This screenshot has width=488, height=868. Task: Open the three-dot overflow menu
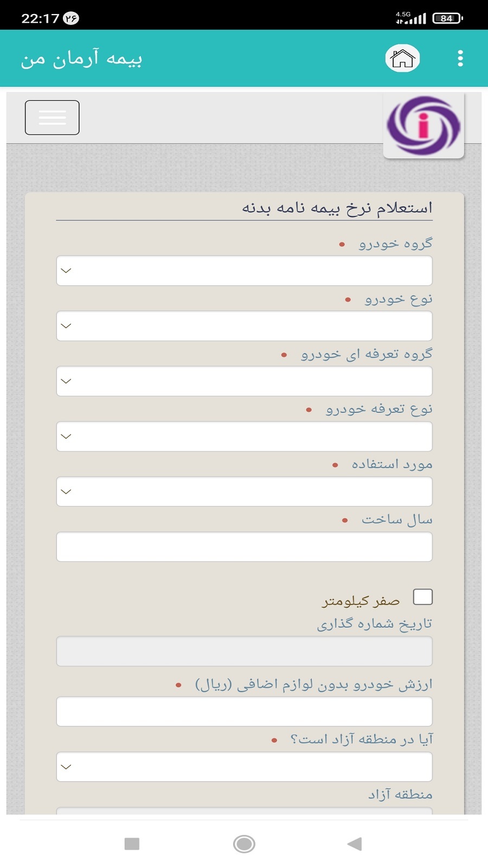(x=460, y=57)
